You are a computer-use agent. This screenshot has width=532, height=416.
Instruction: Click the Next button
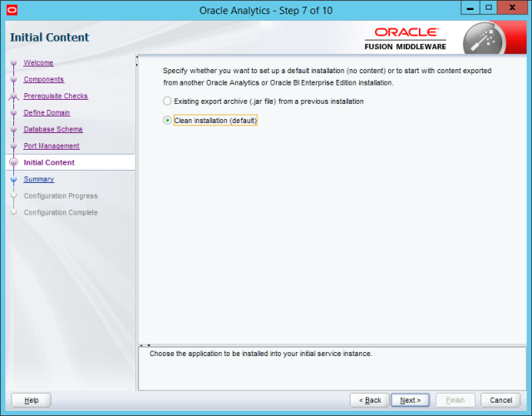pyautogui.click(x=410, y=400)
